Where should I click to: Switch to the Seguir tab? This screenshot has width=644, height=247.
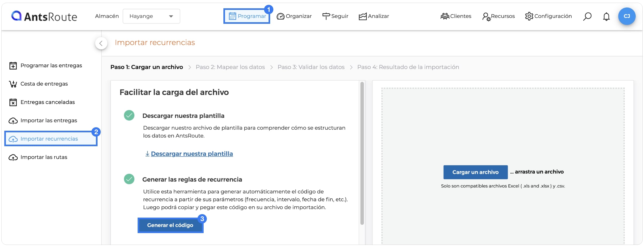click(x=335, y=16)
